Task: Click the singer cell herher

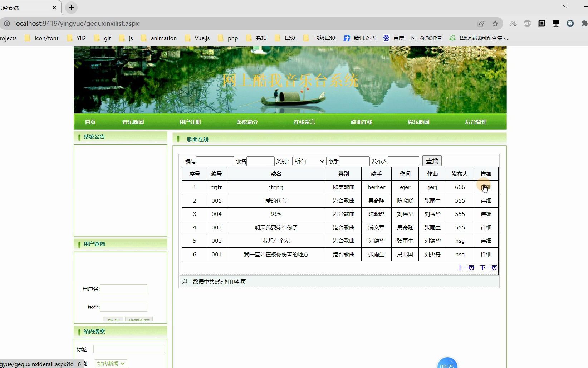Action: [x=377, y=187]
